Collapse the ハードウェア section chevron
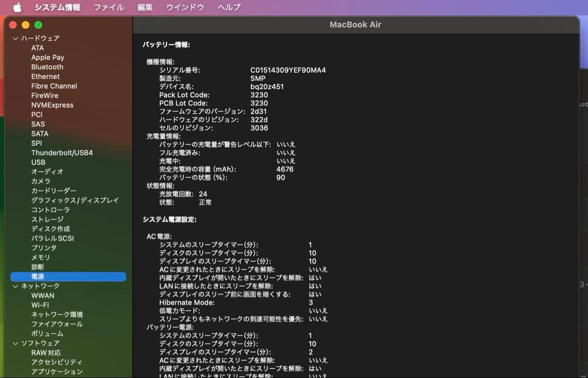This screenshot has width=588, height=378. [15, 39]
